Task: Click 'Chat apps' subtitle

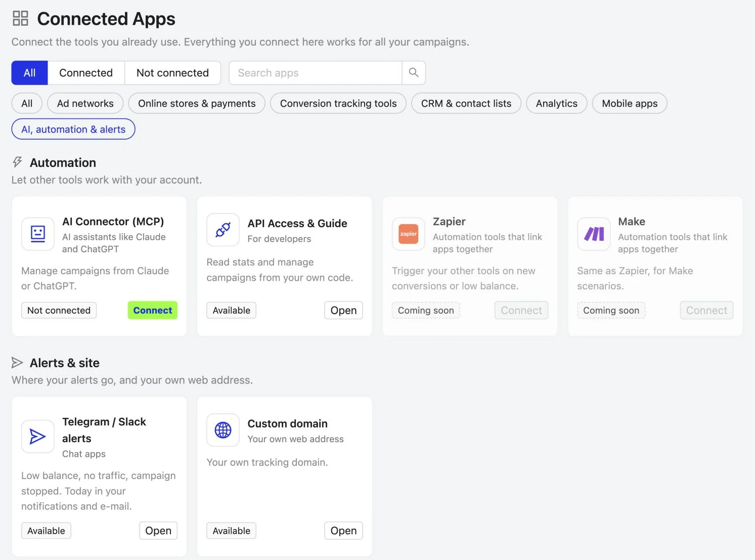Action: click(84, 454)
